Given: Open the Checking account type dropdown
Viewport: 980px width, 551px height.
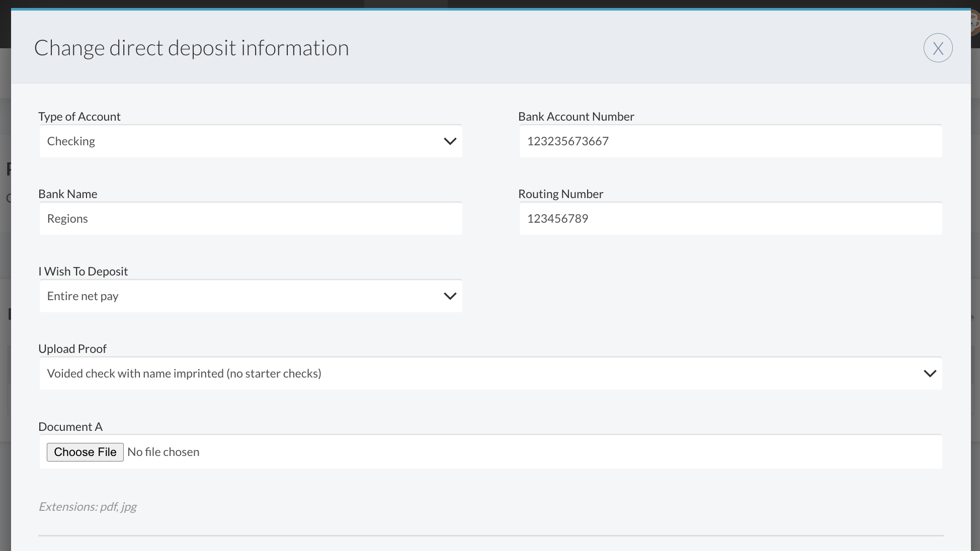Looking at the screenshot, I should tap(241, 141).
